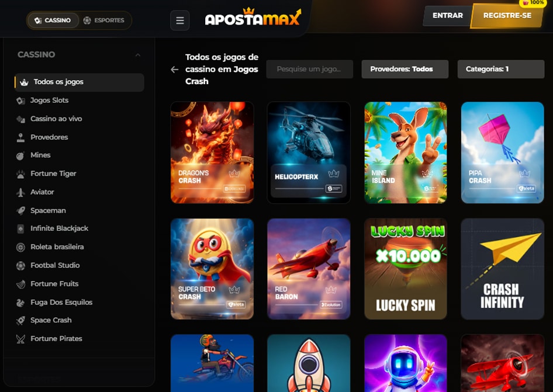Open the Provedores: Todos dropdown

pos(405,69)
